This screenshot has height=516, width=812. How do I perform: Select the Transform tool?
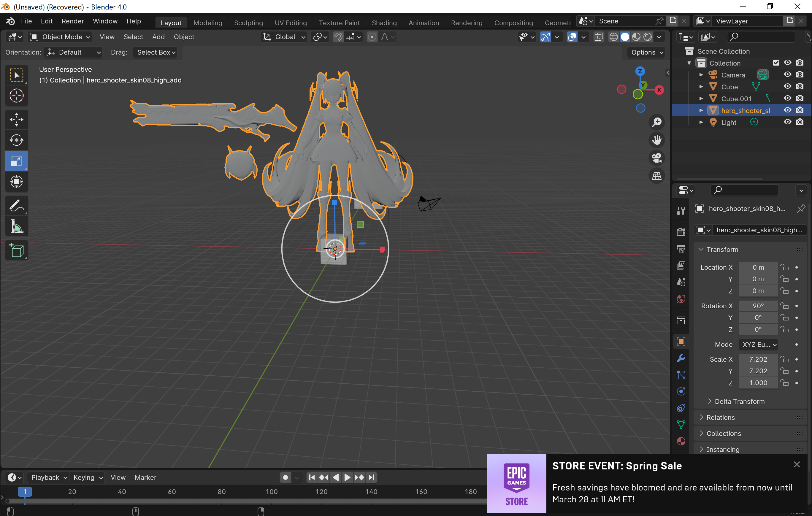(x=17, y=182)
